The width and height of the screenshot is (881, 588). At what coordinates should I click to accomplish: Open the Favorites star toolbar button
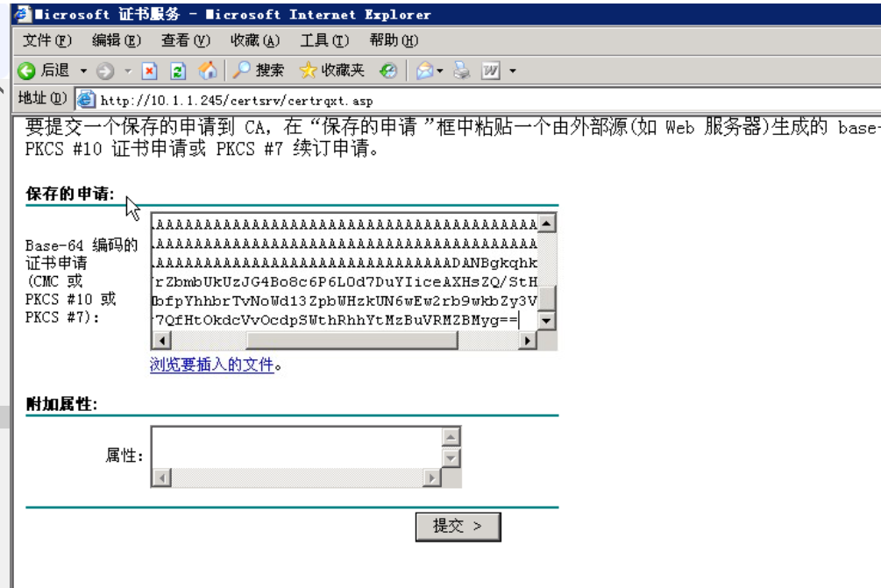click(x=332, y=70)
